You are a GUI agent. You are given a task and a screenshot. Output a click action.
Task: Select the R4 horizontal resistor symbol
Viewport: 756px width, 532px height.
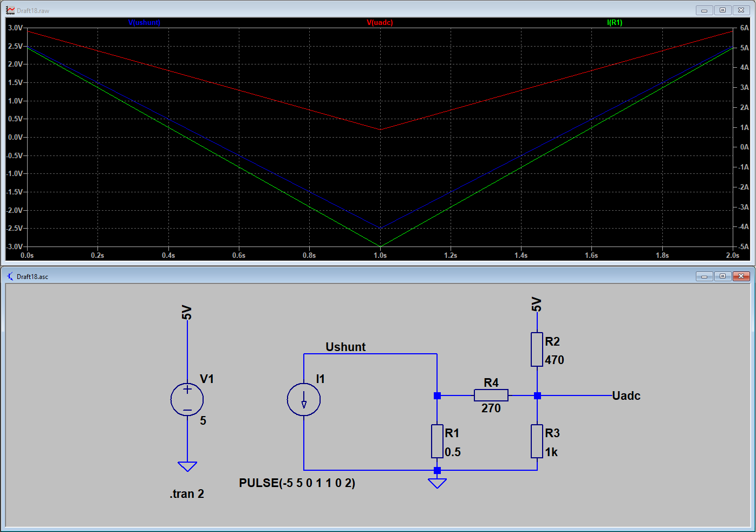coord(491,395)
